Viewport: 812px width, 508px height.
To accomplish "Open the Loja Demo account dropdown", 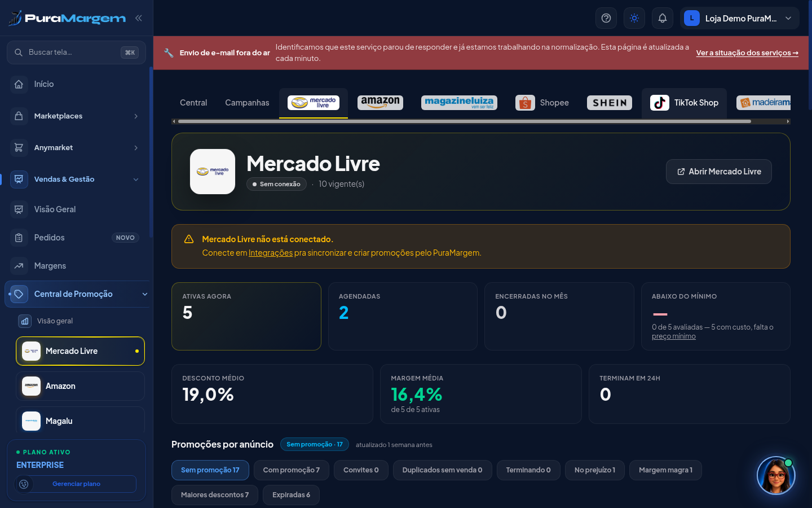I will click(x=739, y=18).
